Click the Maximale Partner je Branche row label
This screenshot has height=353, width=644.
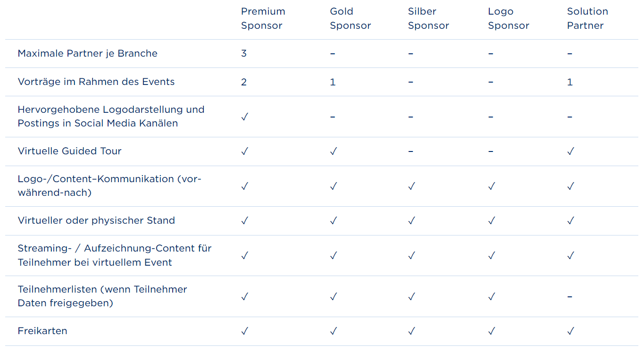[88, 53]
